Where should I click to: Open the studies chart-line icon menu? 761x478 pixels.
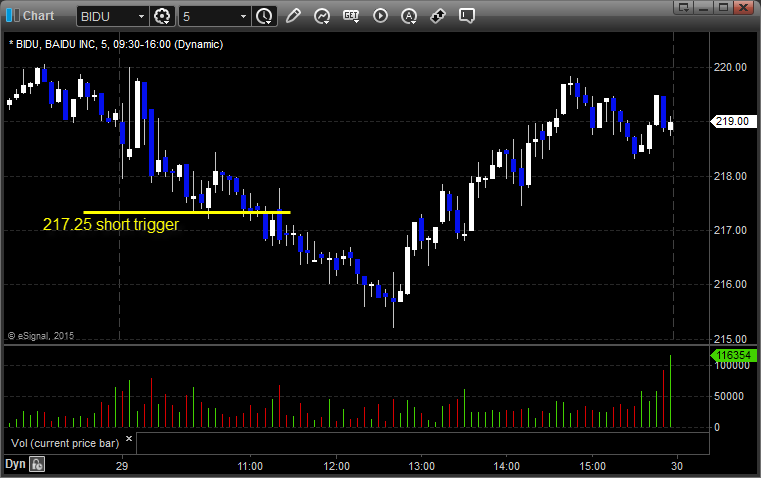pyautogui.click(x=322, y=16)
